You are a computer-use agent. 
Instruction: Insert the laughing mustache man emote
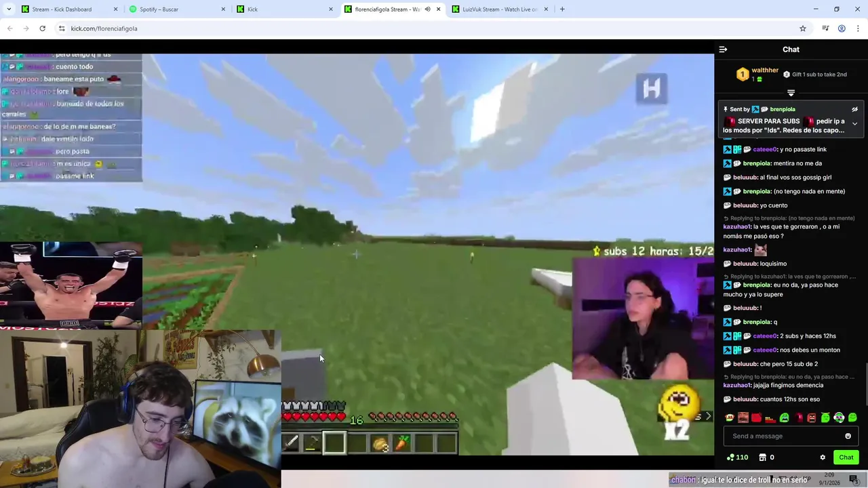[743, 418]
